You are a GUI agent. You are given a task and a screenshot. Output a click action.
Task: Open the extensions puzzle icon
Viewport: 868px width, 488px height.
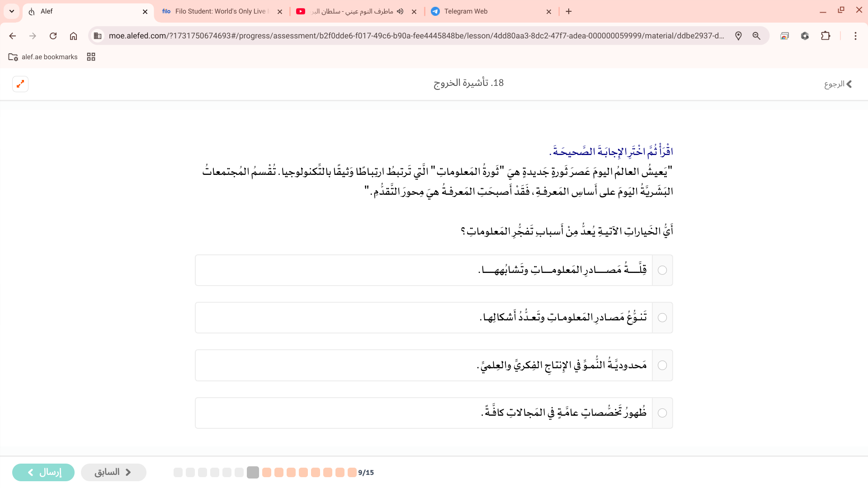tap(826, 36)
